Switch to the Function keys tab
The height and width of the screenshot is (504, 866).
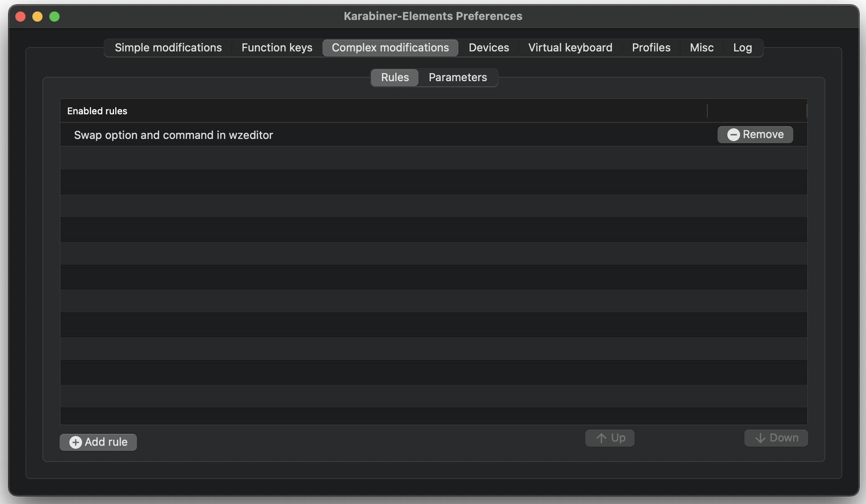click(x=277, y=48)
